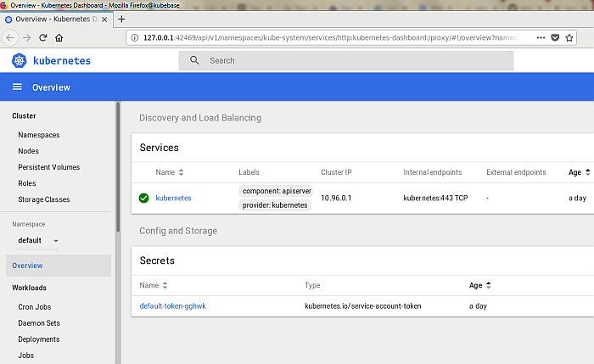
Task: Save page to Pocket
Action: 555,37
